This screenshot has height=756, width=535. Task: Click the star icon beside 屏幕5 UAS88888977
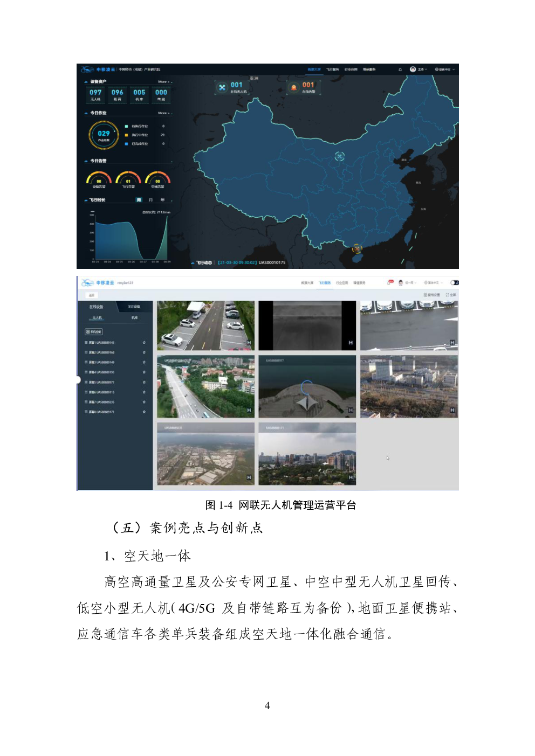[x=144, y=382]
